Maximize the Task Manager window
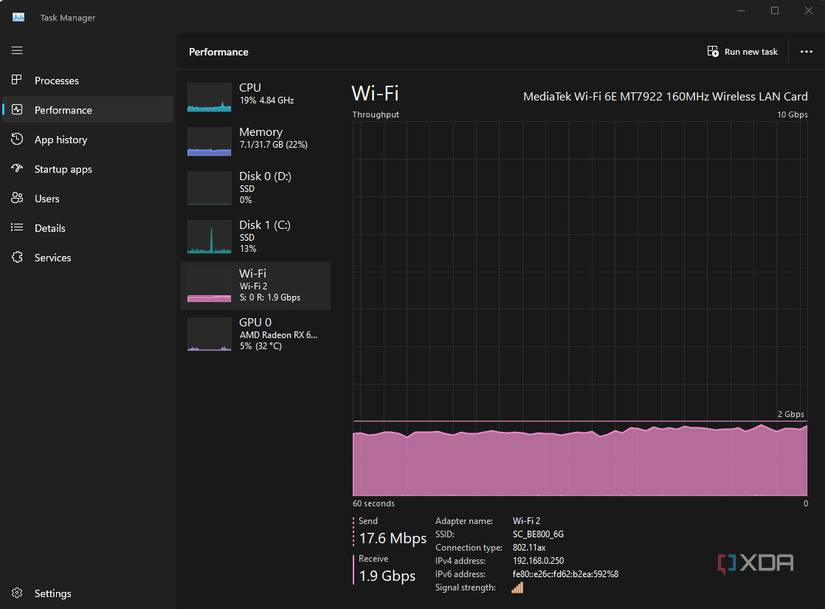This screenshot has height=609, width=825. [x=774, y=11]
